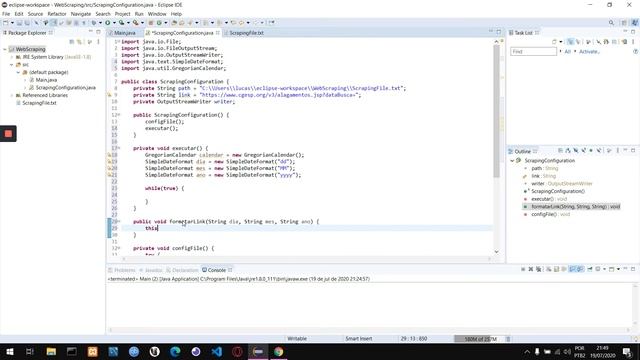The image size is (640, 360).
Task: Expand Referenced Libraries node
Action: pos(12,95)
